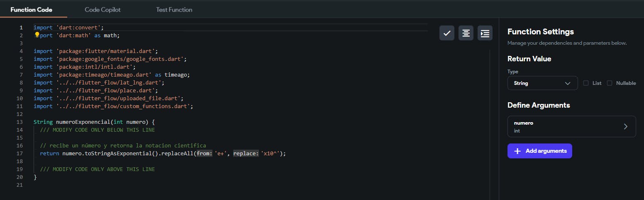Click the 'replace:' parameter hint on line 17
Screen dimensions: 644x200
(x=246, y=154)
